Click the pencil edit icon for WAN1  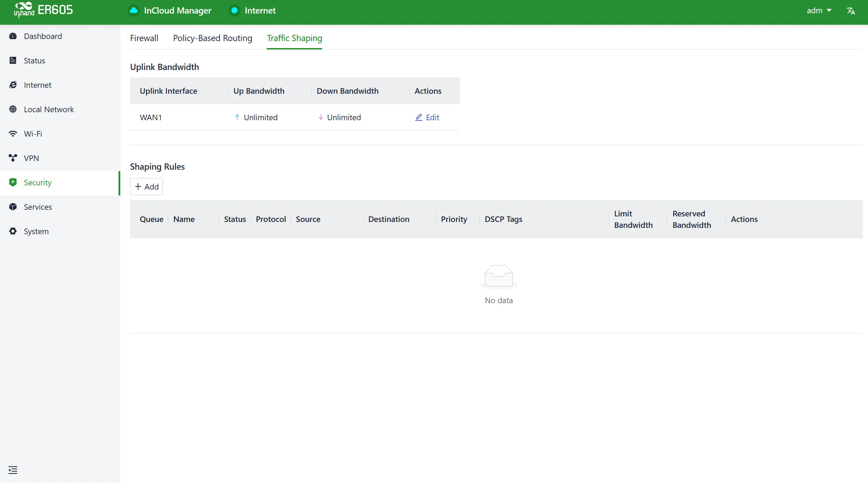419,117
